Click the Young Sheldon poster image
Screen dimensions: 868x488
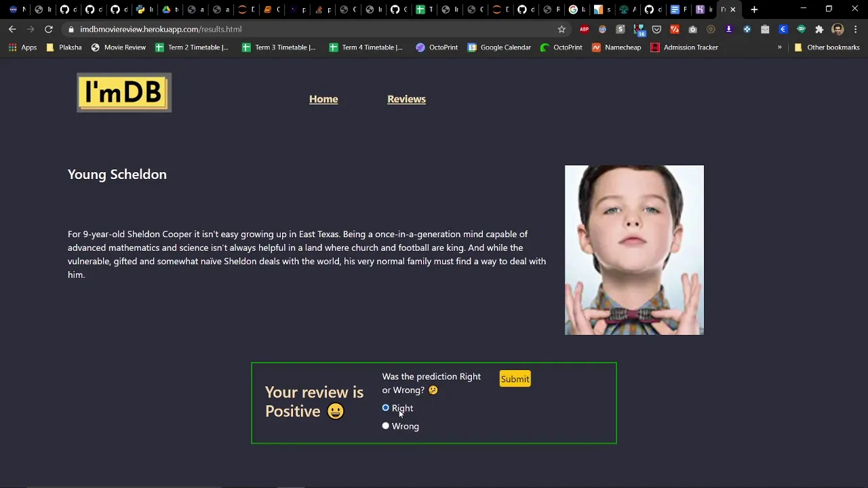tap(634, 250)
